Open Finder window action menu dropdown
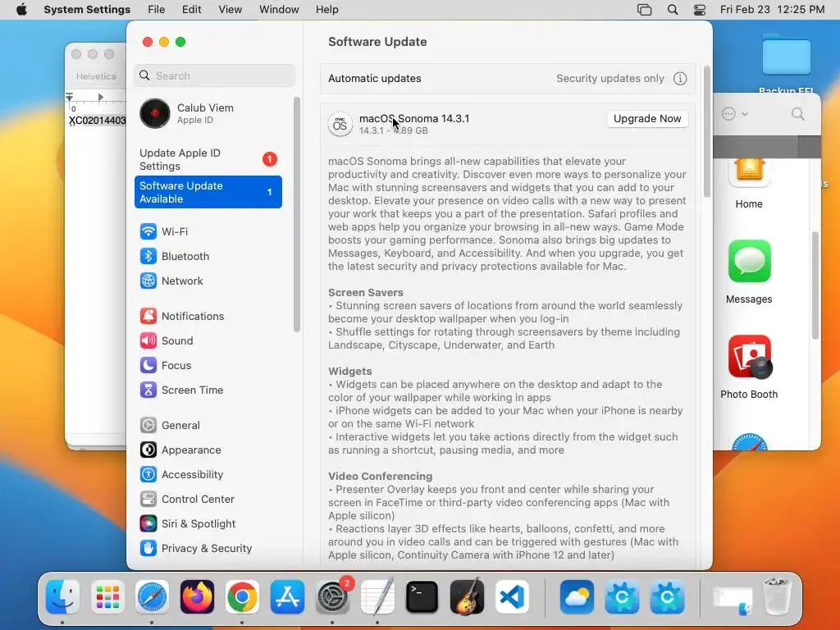This screenshot has height=630, width=840. point(734,114)
